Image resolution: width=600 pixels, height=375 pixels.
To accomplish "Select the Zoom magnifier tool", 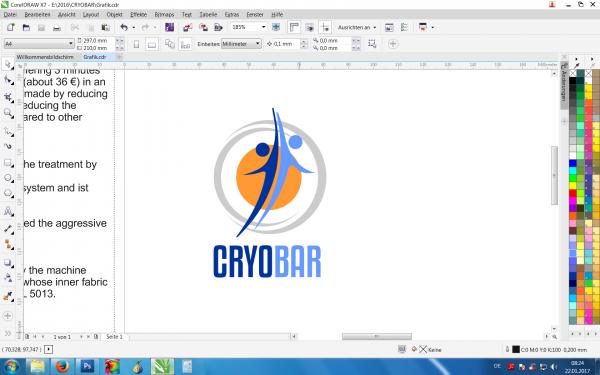I will tap(8, 113).
